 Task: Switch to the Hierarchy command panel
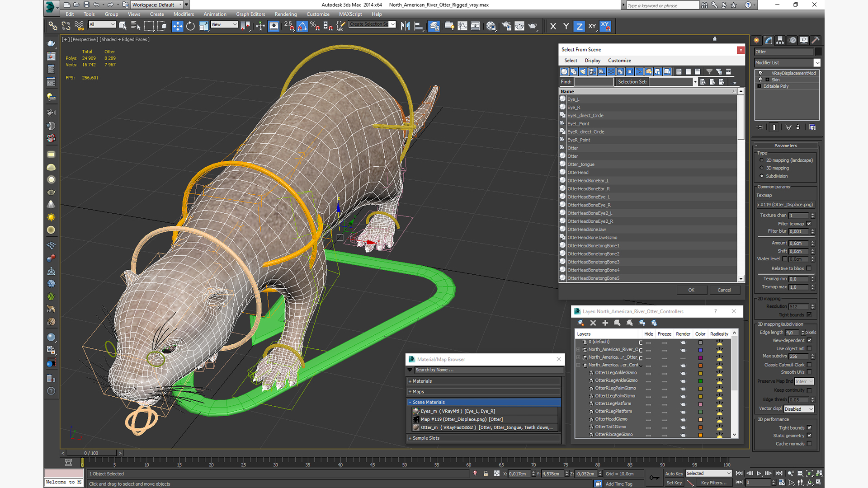click(x=780, y=40)
